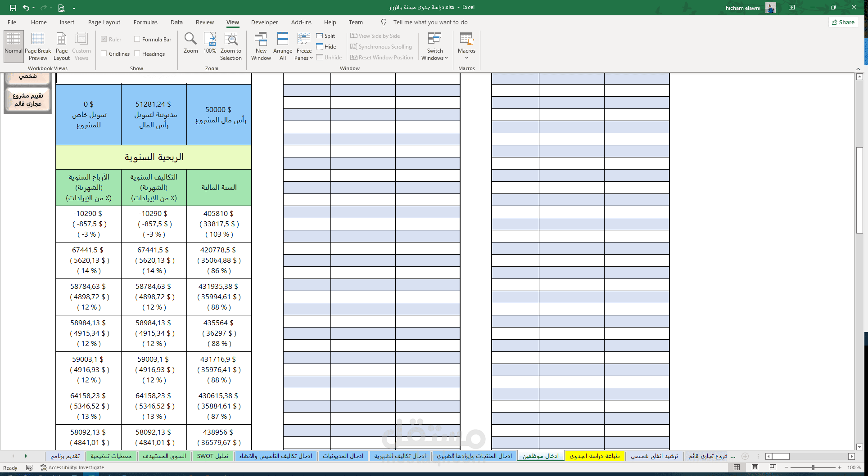Switch to Page Layout view
The image size is (868, 476).
62,46
